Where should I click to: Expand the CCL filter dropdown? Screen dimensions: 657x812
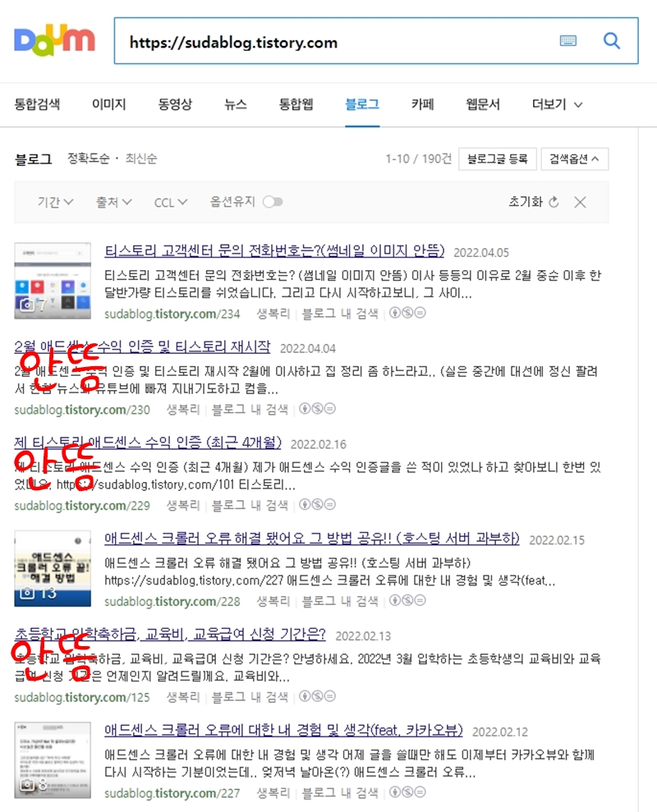click(x=171, y=202)
